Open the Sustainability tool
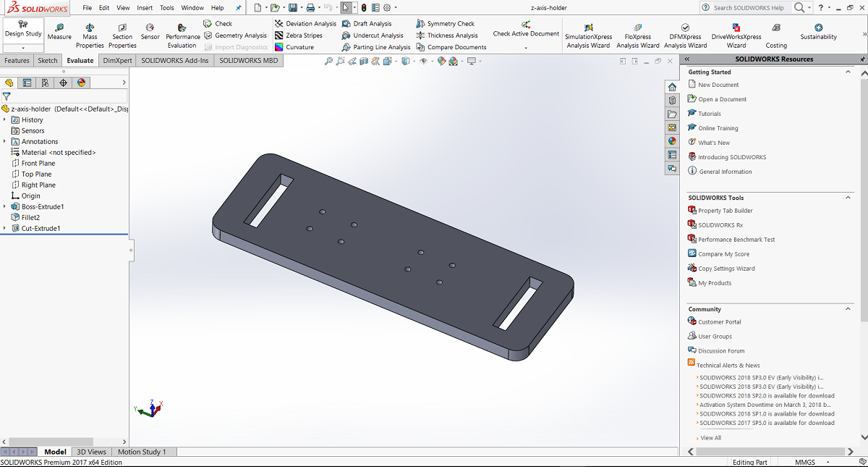This screenshot has width=868, height=467. 818,32
